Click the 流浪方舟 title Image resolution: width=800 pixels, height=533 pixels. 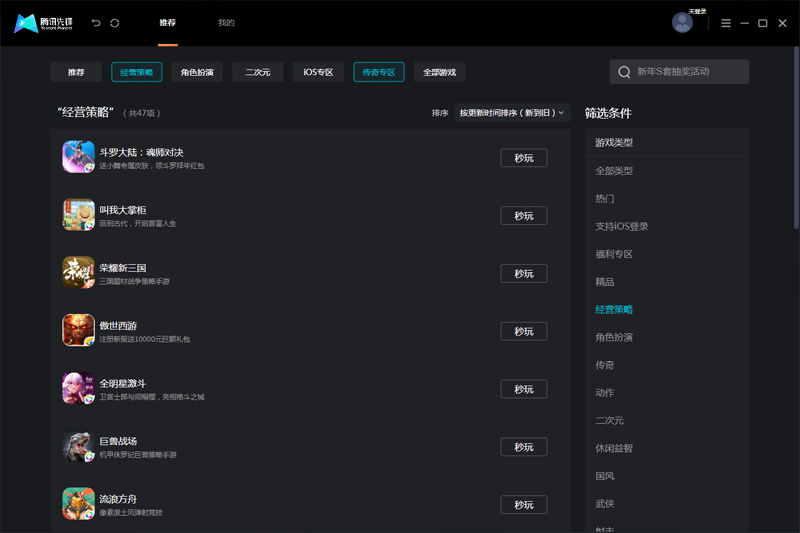pyautogui.click(x=118, y=499)
